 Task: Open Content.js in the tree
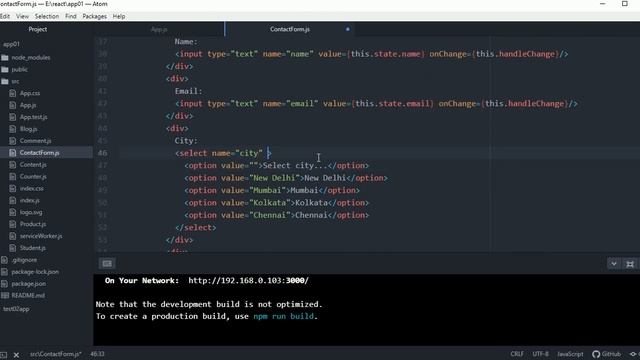pyautogui.click(x=33, y=165)
